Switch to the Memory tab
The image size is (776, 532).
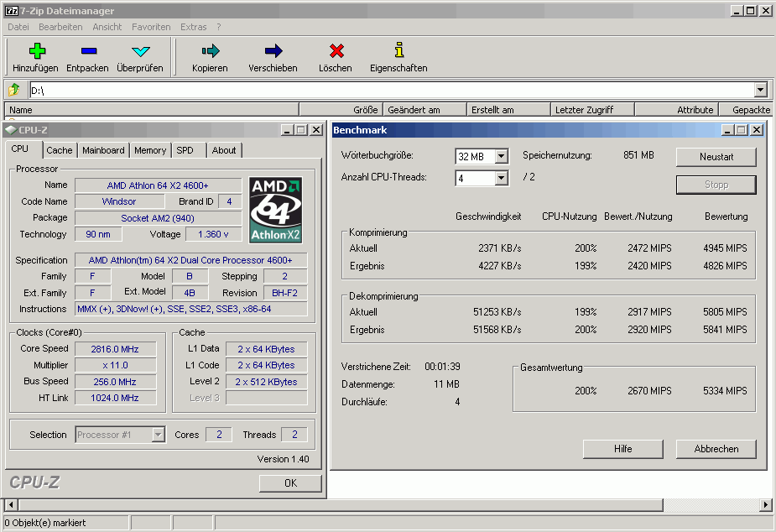point(150,150)
